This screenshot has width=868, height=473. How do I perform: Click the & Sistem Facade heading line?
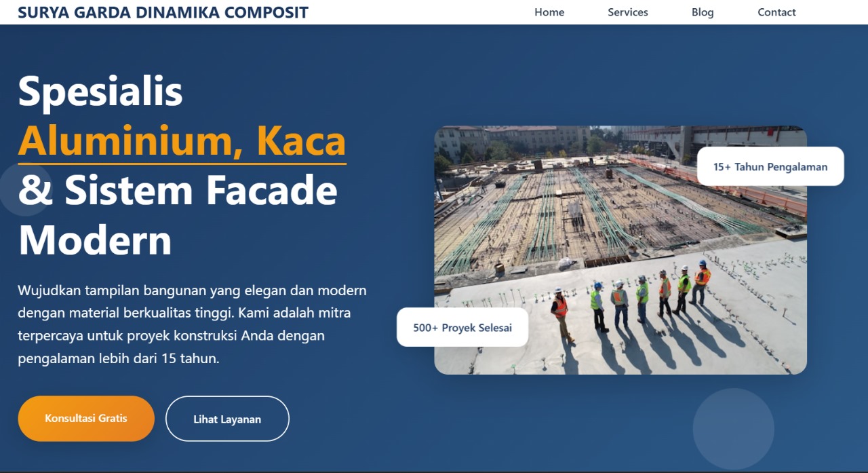point(178,190)
